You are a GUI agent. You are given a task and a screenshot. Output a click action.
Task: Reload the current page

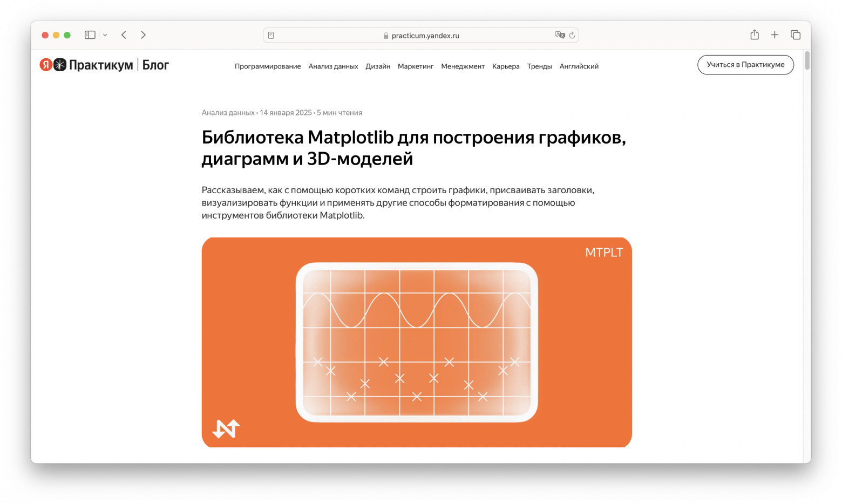[x=572, y=35]
